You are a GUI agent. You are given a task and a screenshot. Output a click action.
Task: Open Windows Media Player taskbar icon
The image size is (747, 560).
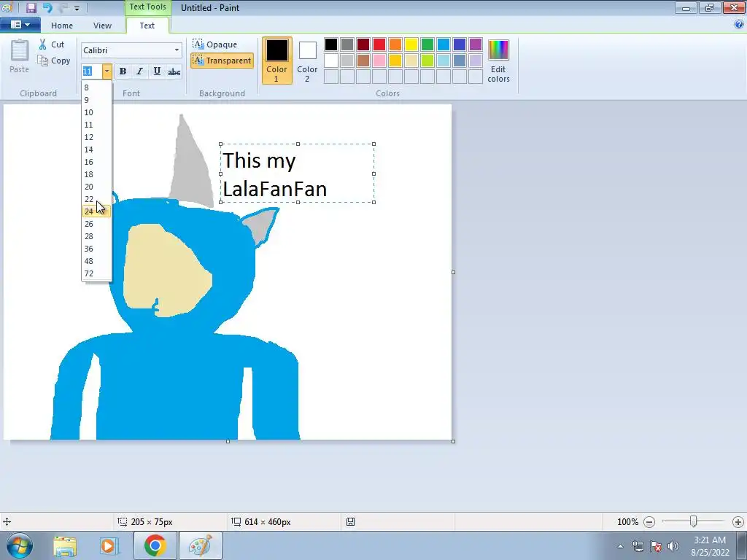coord(109,545)
